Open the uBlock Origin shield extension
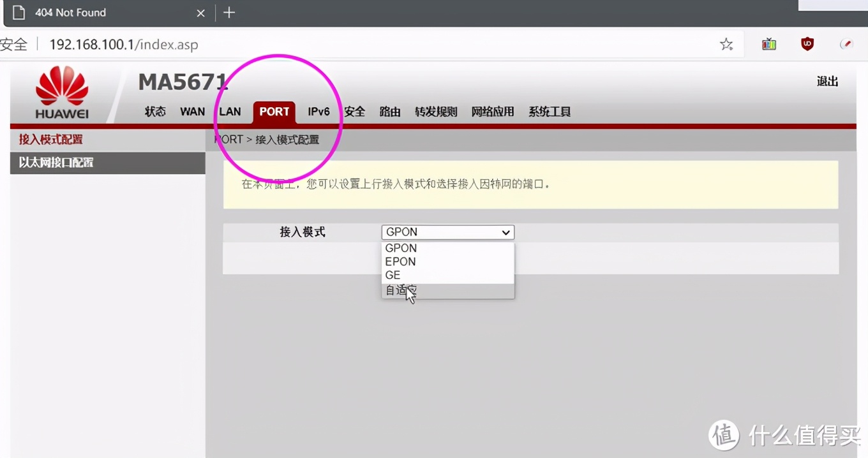Screen dimensions: 868x458 click(807, 44)
